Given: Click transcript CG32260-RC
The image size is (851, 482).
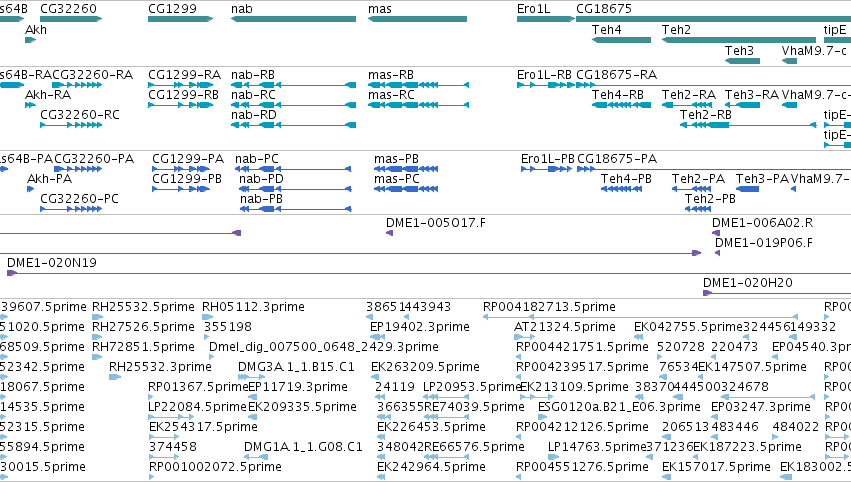Looking at the screenshot, I should (71, 125).
